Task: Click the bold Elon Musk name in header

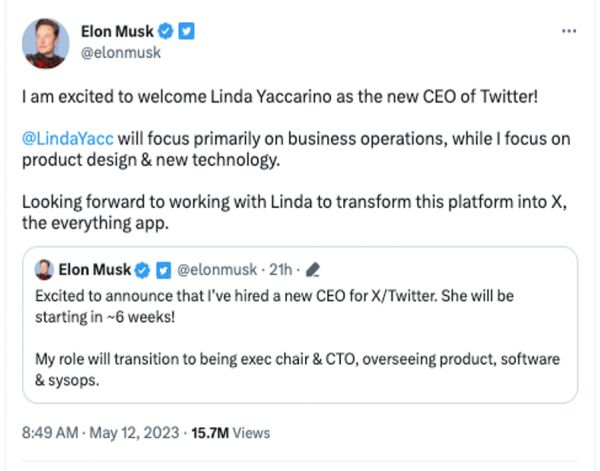Action: coord(118,33)
